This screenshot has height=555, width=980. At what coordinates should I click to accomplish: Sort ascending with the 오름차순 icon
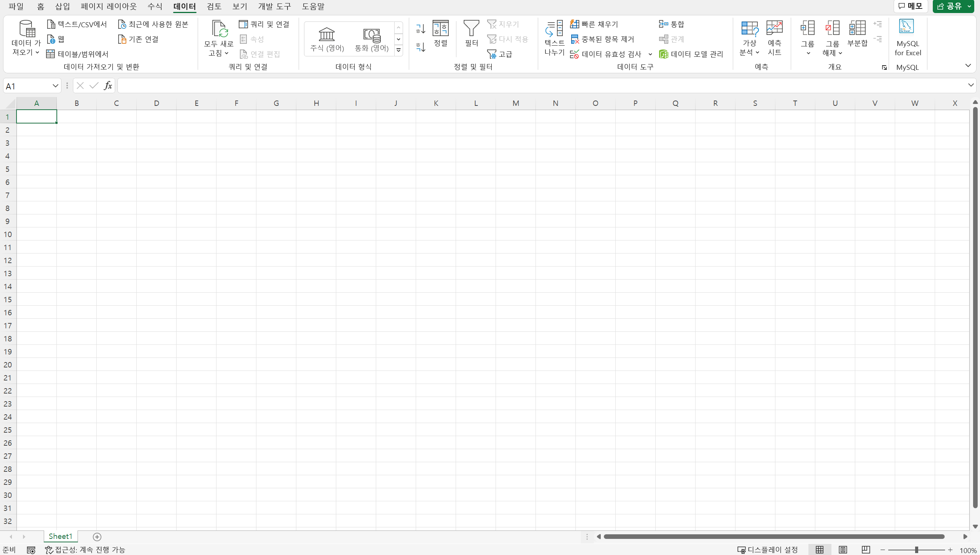click(x=421, y=29)
